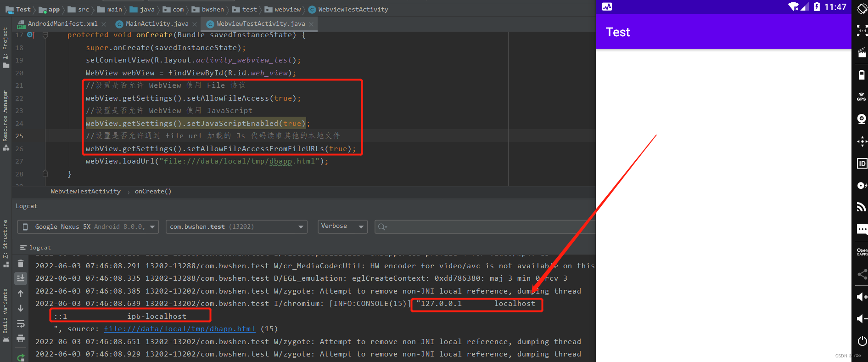Click onCreate() in the editor breadcrumb bar
Screen dimensions: 868x362
(x=153, y=191)
